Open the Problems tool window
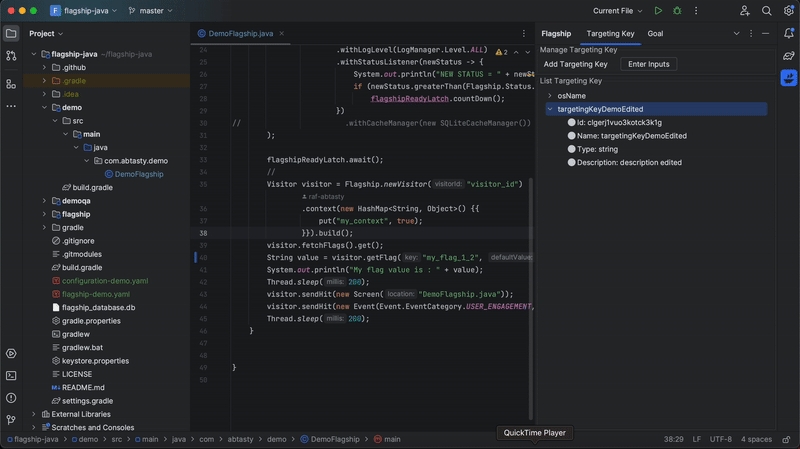Viewport: 800px width, 449px height. (x=11, y=398)
